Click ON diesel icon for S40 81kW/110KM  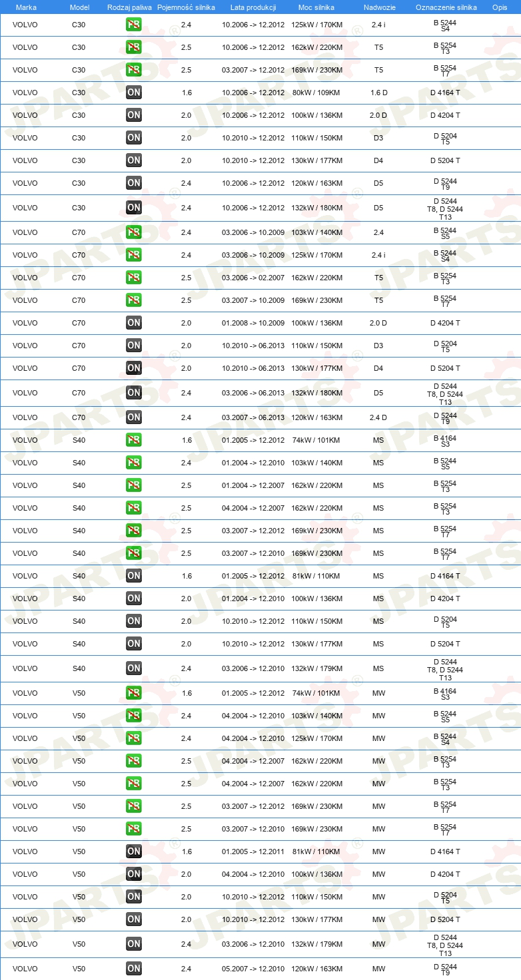click(134, 576)
